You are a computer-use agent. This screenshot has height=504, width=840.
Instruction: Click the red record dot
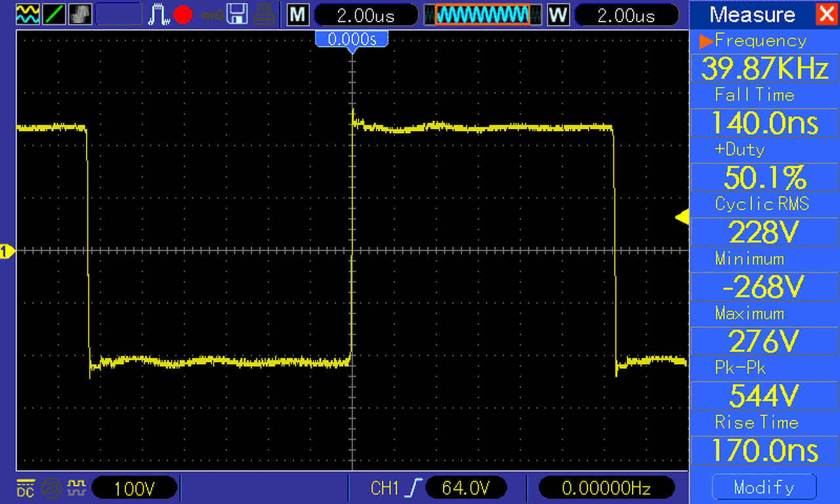182,14
